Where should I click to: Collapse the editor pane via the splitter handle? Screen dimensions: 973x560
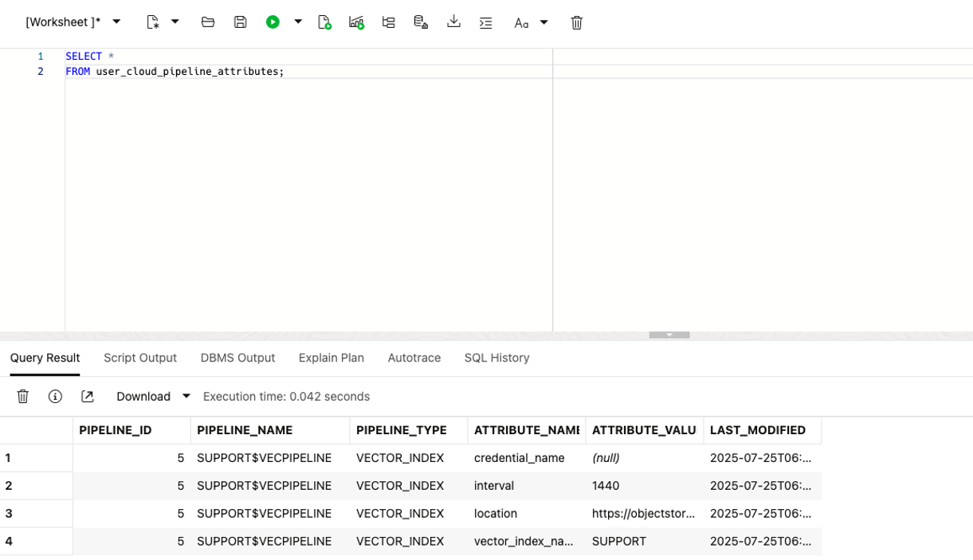[669, 335]
